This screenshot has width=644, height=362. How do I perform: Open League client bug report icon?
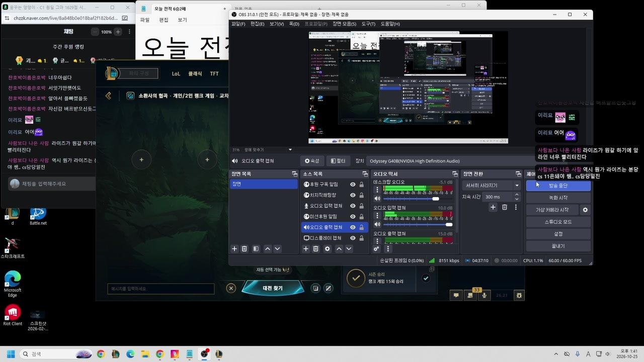click(x=519, y=295)
